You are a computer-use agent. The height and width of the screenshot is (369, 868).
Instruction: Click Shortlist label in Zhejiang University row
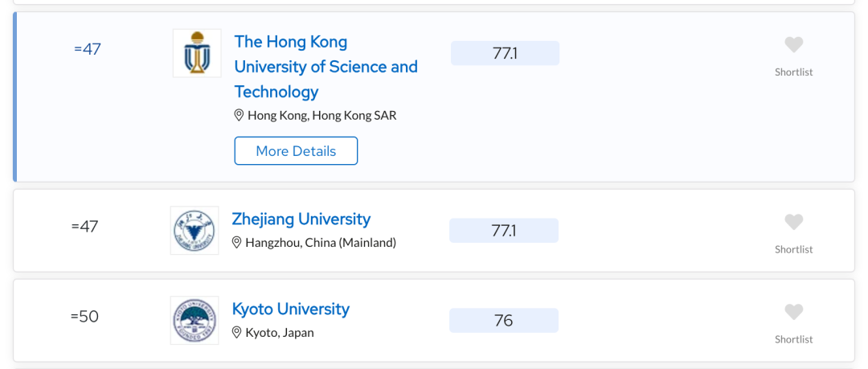pyautogui.click(x=794, y=249)
